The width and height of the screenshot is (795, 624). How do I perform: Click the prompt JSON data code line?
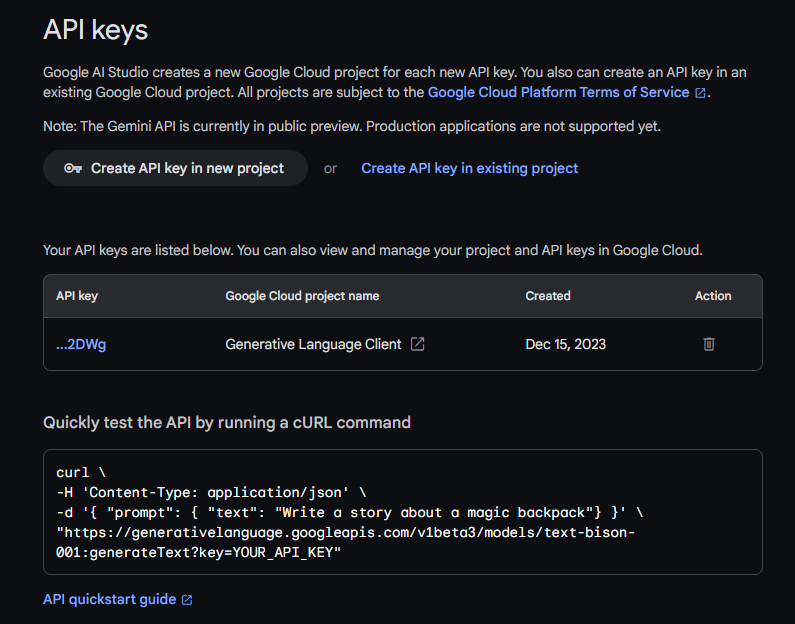350,512
